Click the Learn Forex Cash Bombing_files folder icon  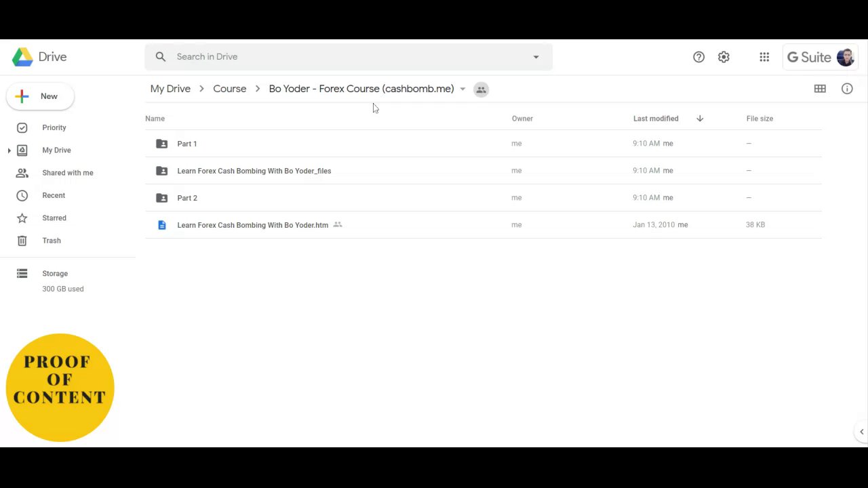161,171
